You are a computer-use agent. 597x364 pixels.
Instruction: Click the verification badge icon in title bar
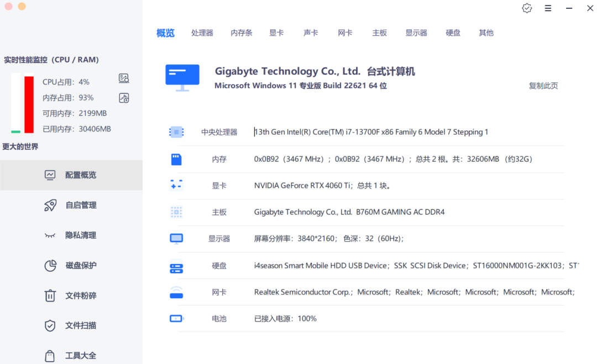[x=527, y=8]
